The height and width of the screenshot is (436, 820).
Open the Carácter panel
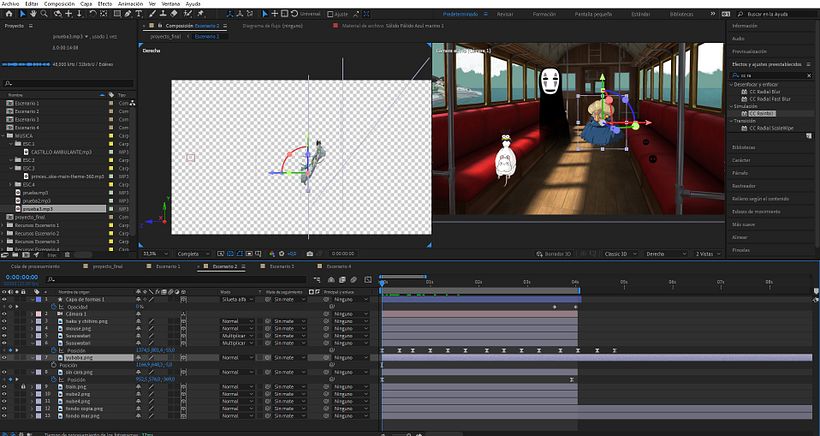pos(741,160)
